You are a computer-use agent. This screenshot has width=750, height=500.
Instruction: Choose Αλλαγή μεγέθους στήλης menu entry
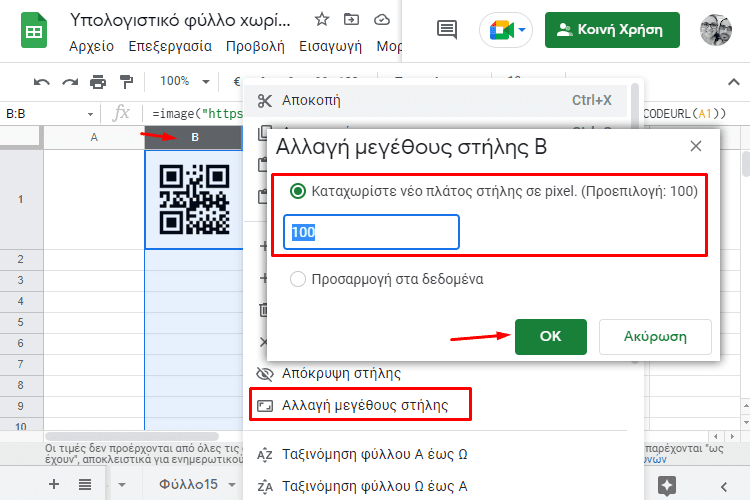click(361, 405)
